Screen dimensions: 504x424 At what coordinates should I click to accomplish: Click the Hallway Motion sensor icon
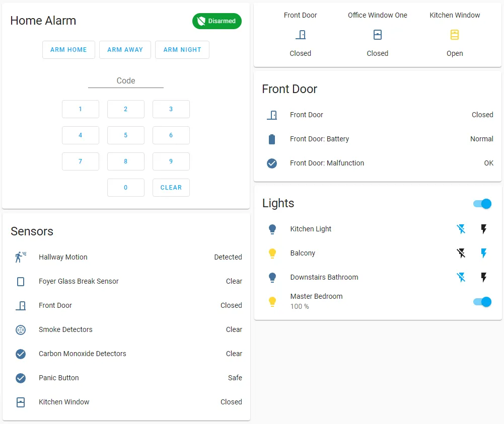(x=21, y=257)
